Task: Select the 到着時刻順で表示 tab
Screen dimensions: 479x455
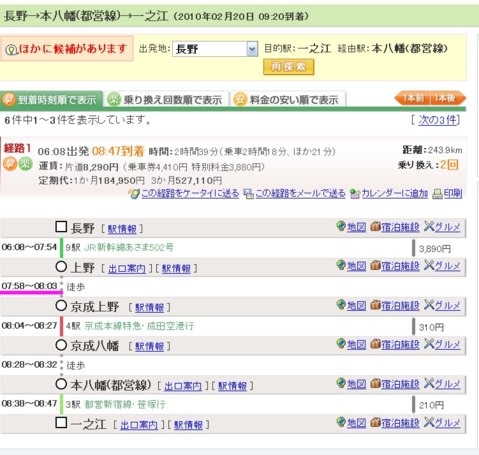Action: 51,99
